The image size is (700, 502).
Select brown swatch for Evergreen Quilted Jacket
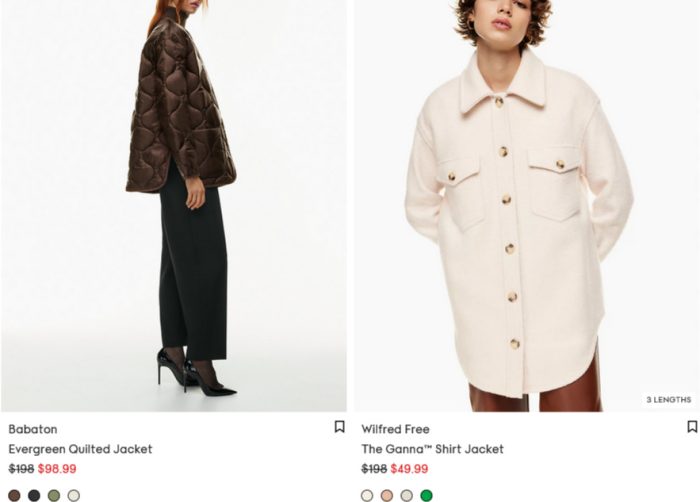(14, 495)
